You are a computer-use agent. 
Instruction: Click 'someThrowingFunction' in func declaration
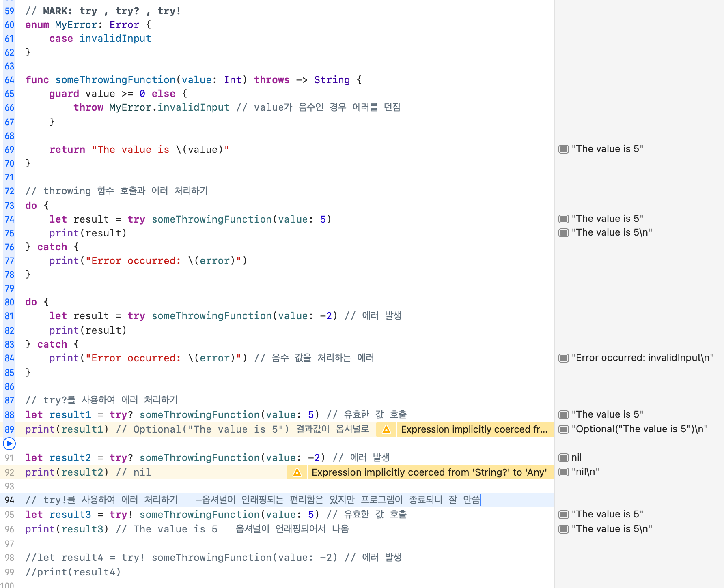point(115,80)
